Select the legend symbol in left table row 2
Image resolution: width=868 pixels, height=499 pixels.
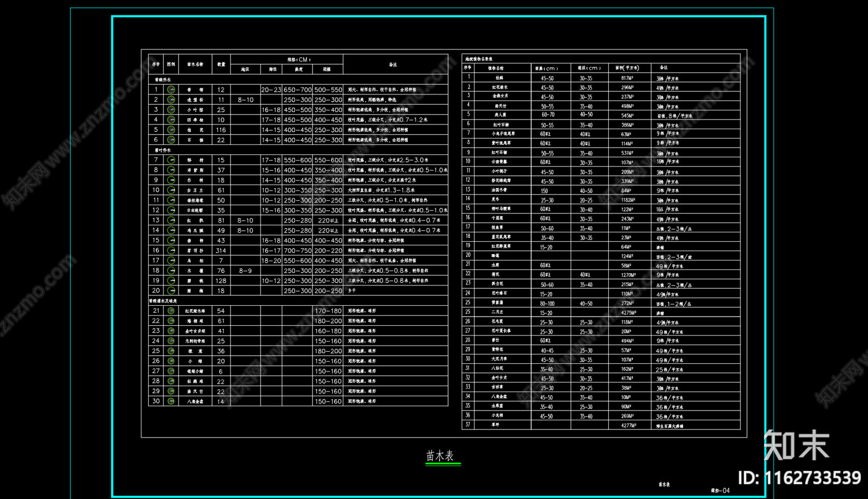tap(171, 100)
